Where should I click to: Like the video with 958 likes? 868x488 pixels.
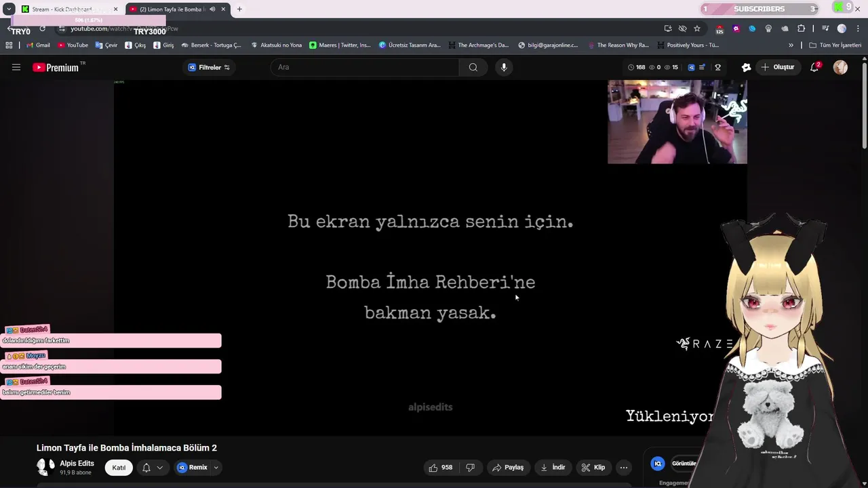(440, 468)
